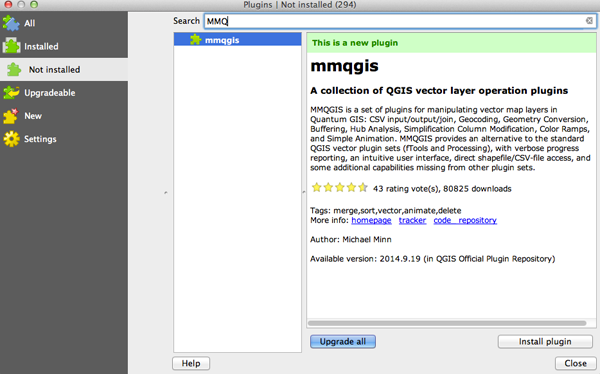Click the New plugins star icon

tap(11, 116)
